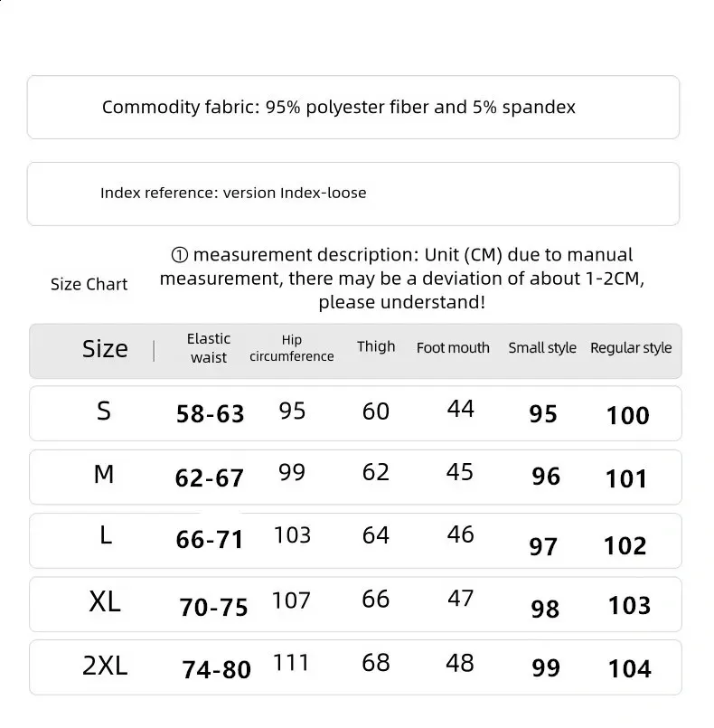
Task: Click the Size Chart label
Action: [x=89, y=284]
